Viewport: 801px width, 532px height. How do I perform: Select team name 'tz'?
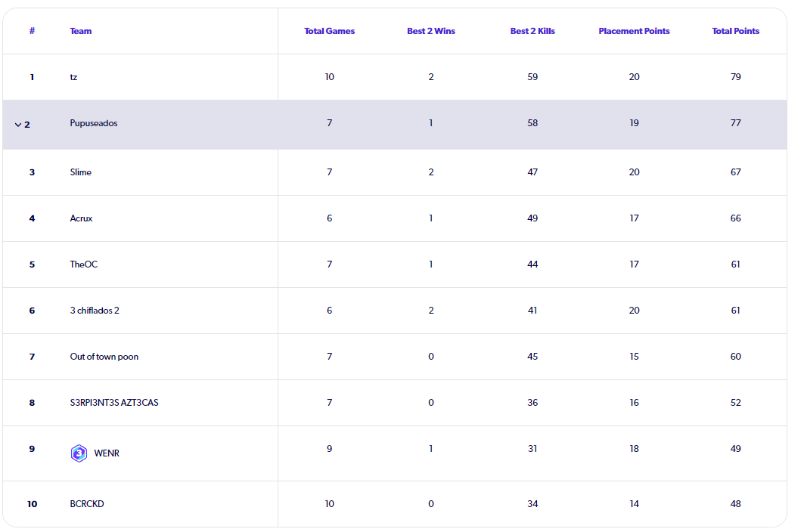73,77
